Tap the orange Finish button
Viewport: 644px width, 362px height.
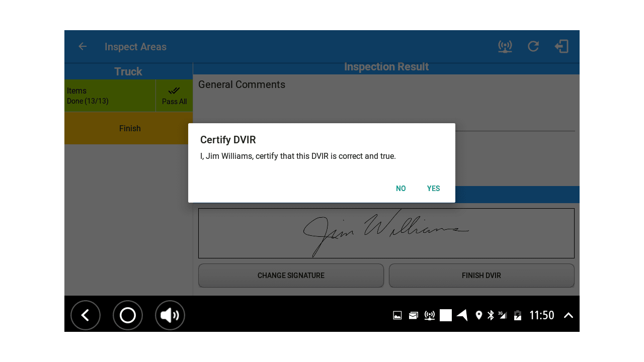point(129,128)
